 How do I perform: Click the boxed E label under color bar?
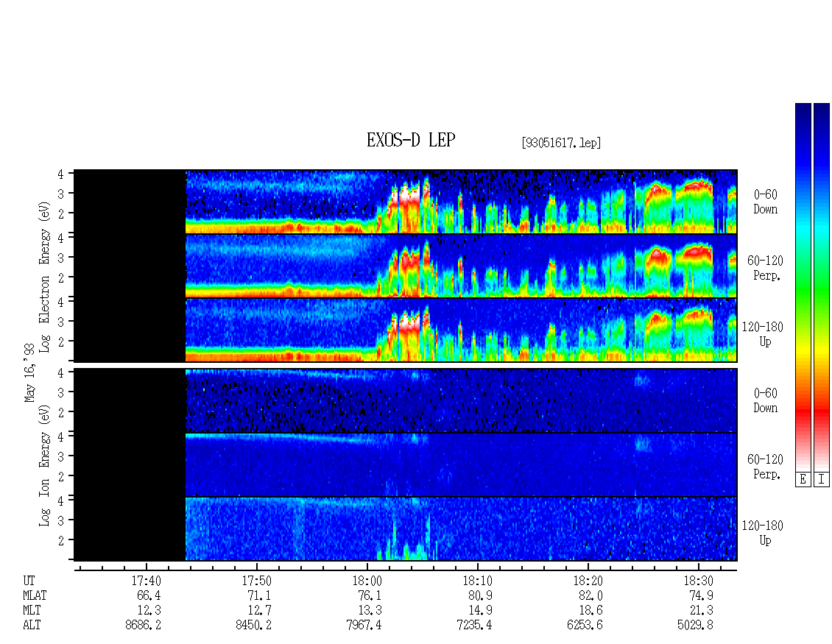coord(803,480)
